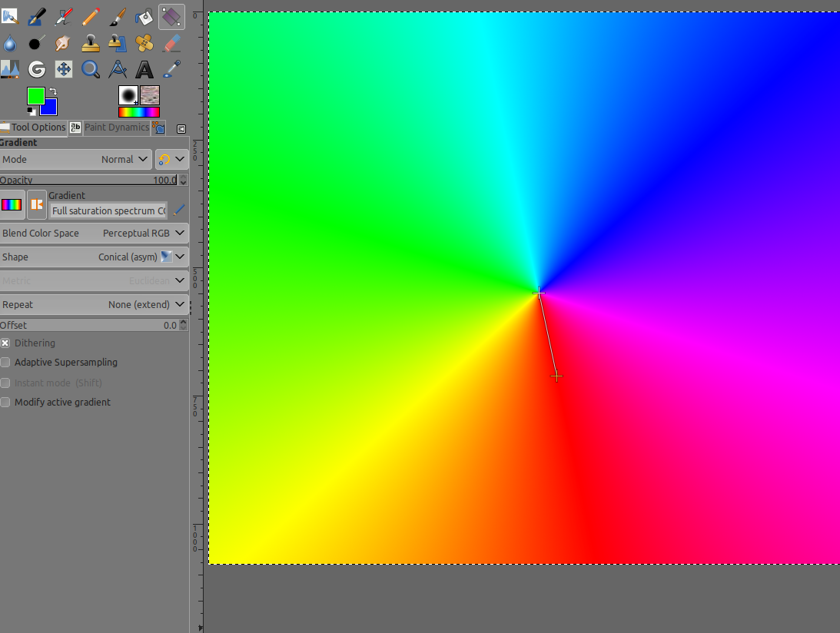Enable Adaptive Supersampling
The height and width of the screenshot is (633, 840).
point(5,363)
